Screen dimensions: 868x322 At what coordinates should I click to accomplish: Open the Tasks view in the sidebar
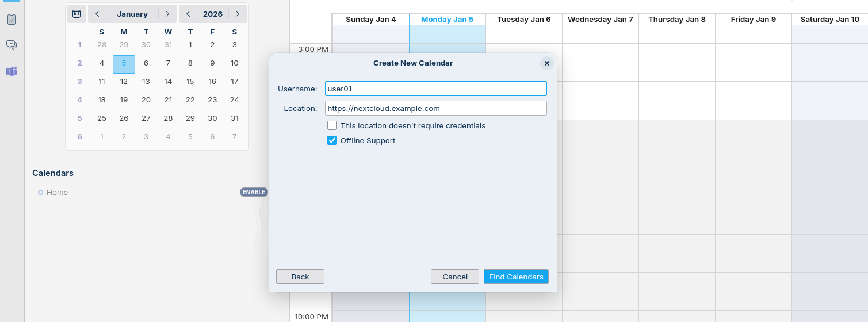(x=12, y=19)
